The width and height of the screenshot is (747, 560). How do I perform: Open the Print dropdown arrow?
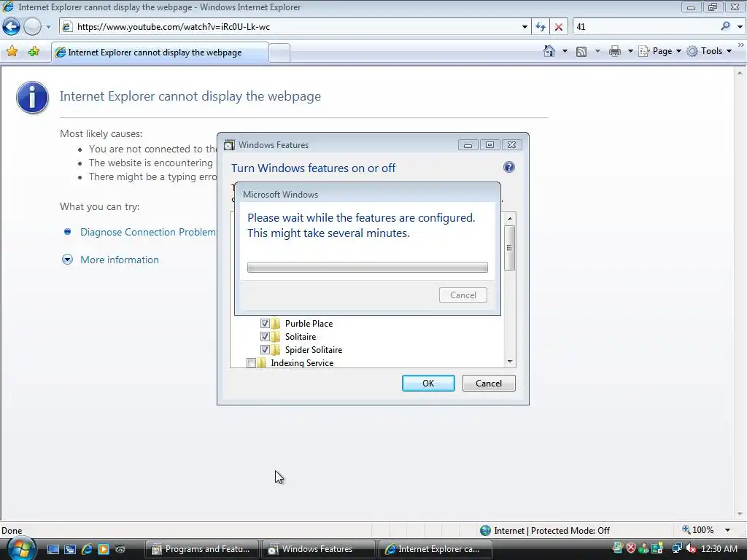[x=630, y=51]
